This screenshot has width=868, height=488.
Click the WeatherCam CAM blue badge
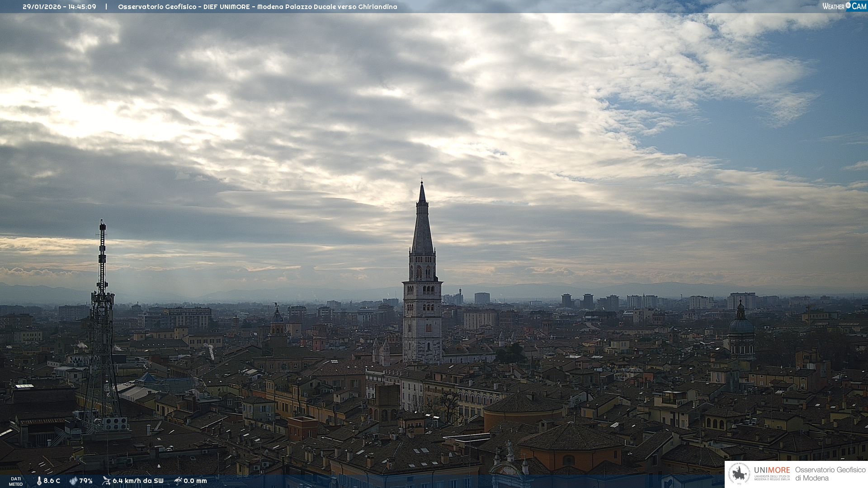(x=859, y=6)
